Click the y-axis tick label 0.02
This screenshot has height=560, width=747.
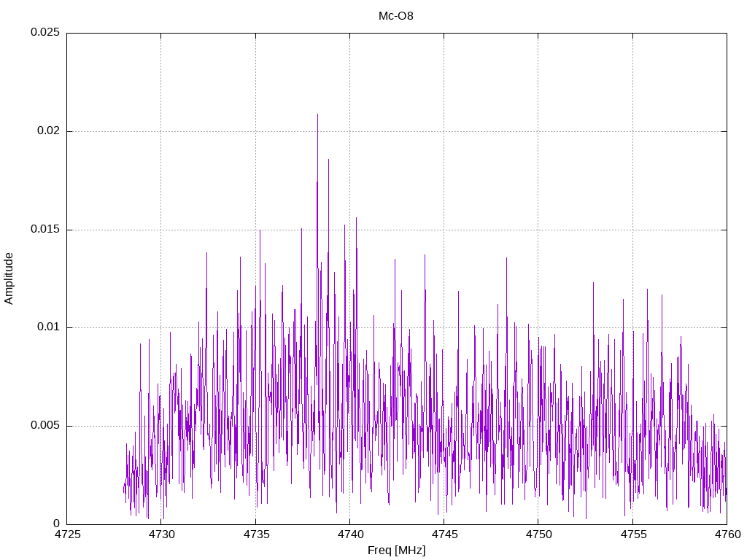pyautogui.click(x=49, y=131)
